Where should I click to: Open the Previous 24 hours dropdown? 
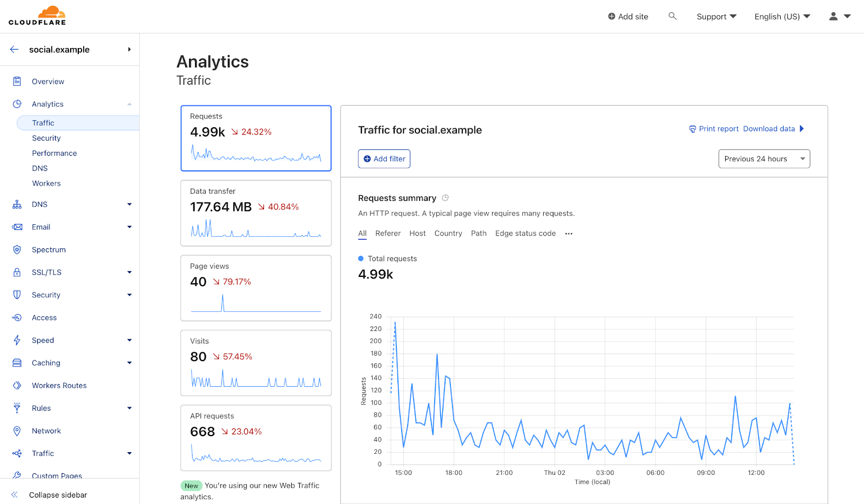(x=764, y=159)
